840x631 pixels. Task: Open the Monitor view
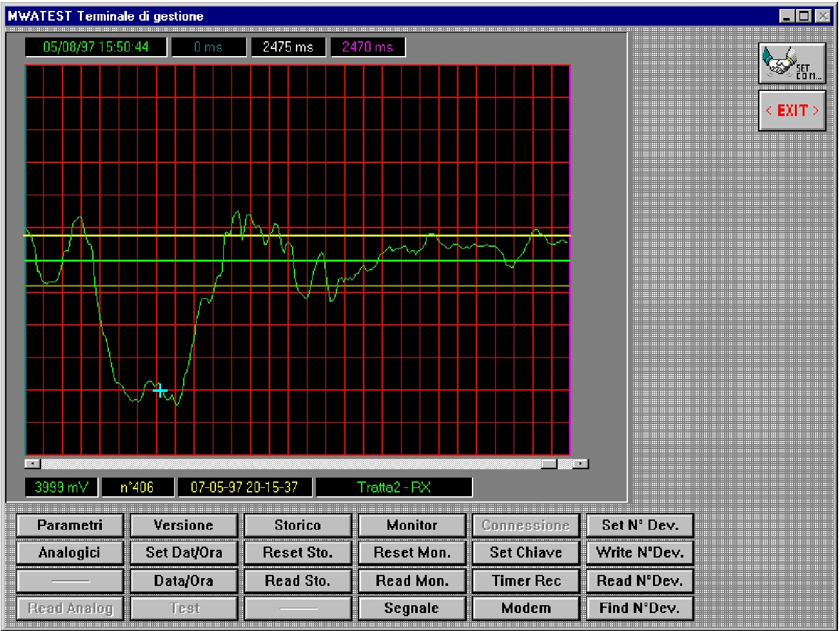click(x=412, y=525)
